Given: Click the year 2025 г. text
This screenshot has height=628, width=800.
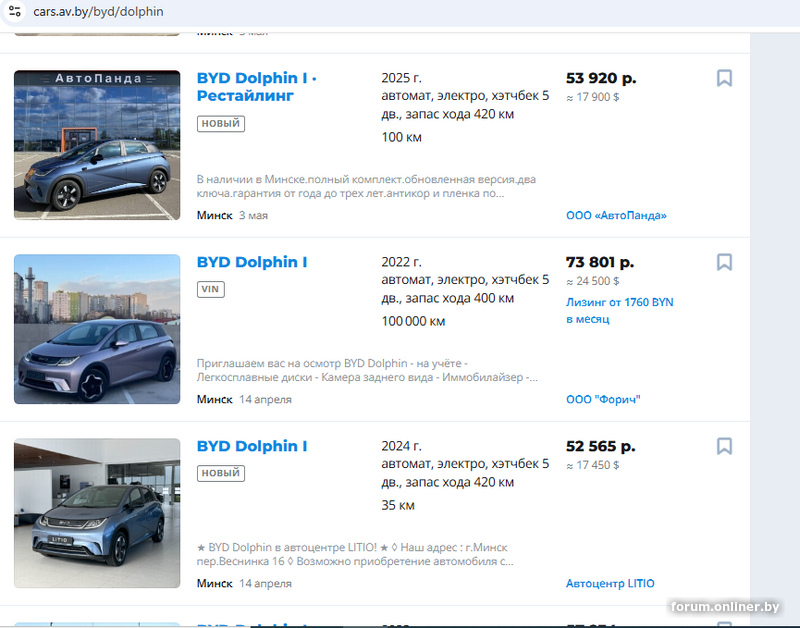Looking at the screenshot, I should [402, 78].
